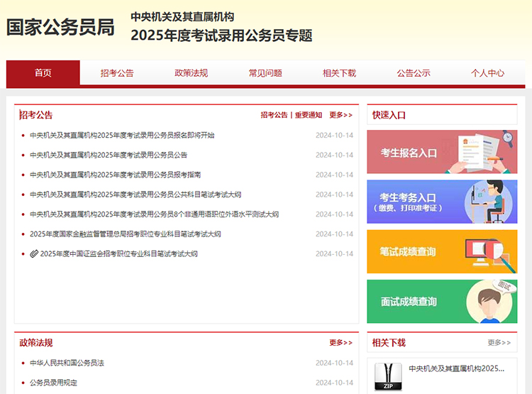Open the 公共科目笔试考试大纲 announcement
The image size is (532, 394).
pyautogui.click(x=135, y=195)
